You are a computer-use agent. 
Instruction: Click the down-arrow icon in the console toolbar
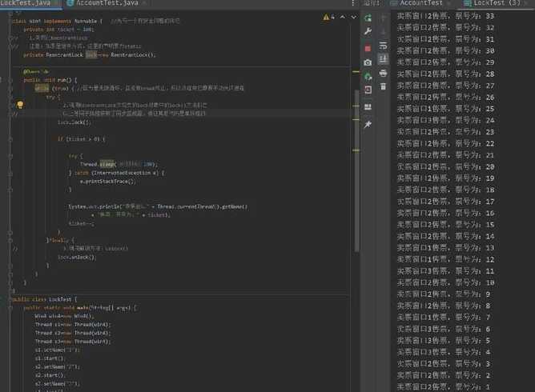click(383, 32)
